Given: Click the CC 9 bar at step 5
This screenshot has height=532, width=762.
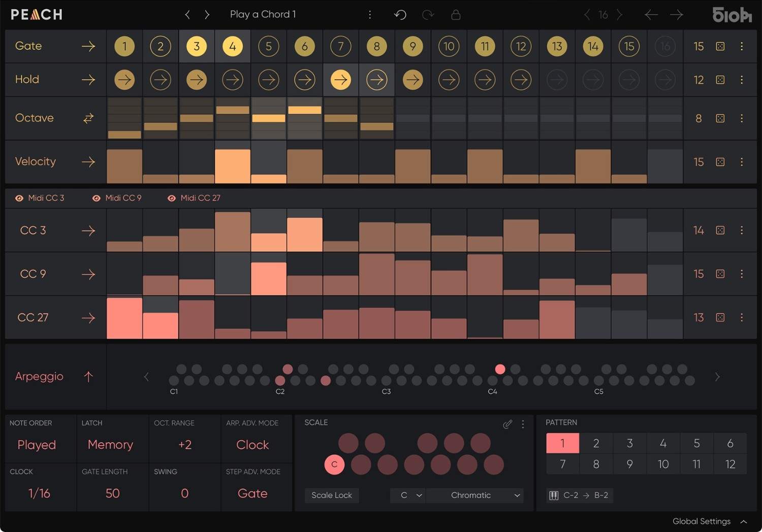Looking at the screenshot, I should 269,279.
